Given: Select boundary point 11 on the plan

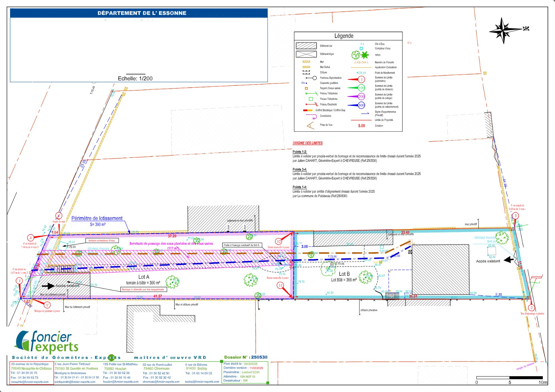Looking at the screenshot, I should tap(280, 285).
